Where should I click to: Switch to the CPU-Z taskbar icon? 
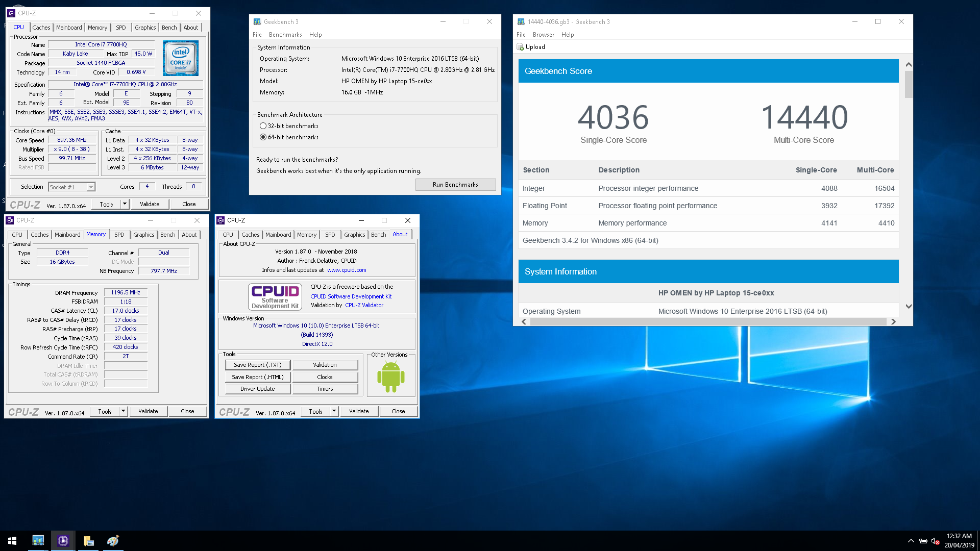(63, 541)
